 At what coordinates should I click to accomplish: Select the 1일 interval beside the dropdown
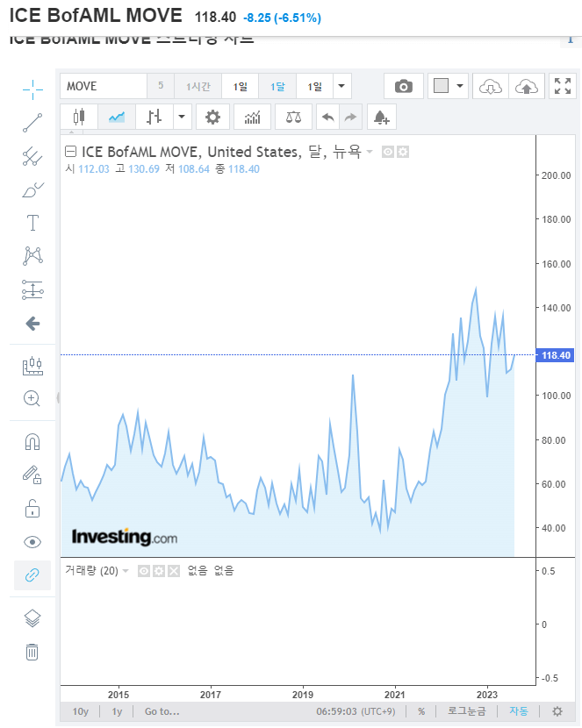(x=314, y=86)
